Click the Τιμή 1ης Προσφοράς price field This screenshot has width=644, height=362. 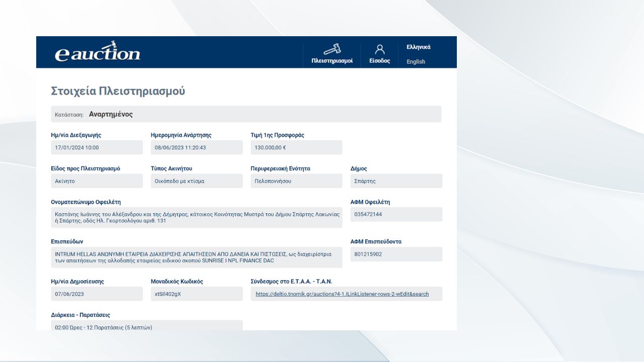296,148
